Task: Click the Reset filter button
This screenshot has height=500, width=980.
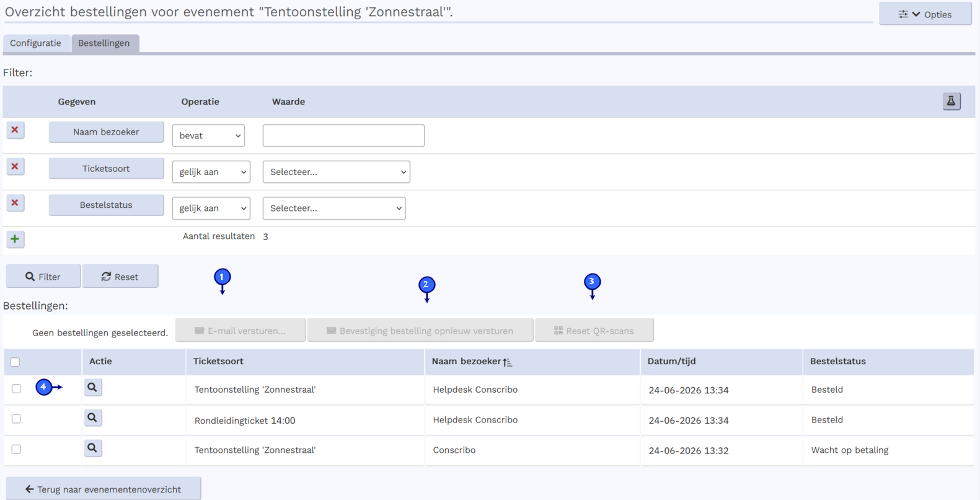Action: [120, 277]
